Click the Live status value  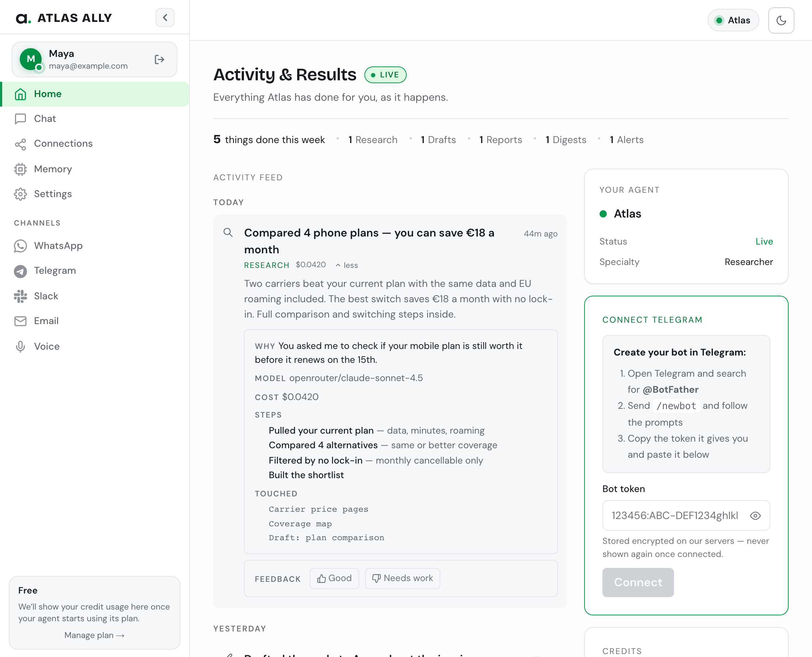point(764,242)
